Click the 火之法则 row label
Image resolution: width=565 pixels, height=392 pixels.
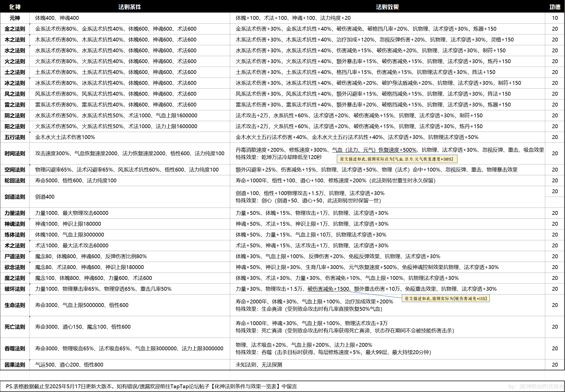(15, 61)
